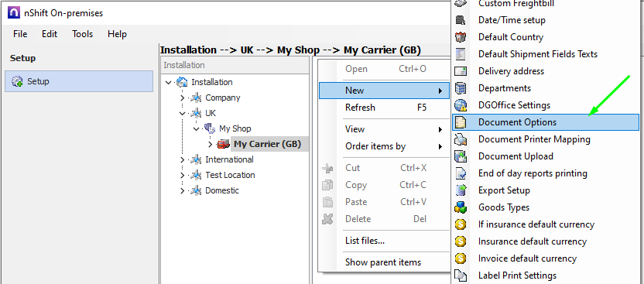Click the Delivery address icon
The image size is (644, 284).
tap(461, 71)
